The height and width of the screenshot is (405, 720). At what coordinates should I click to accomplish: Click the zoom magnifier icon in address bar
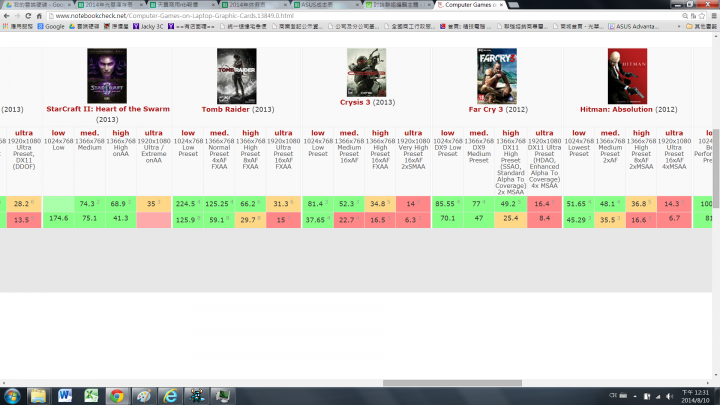pyautogui.click(x=685, y=16)
